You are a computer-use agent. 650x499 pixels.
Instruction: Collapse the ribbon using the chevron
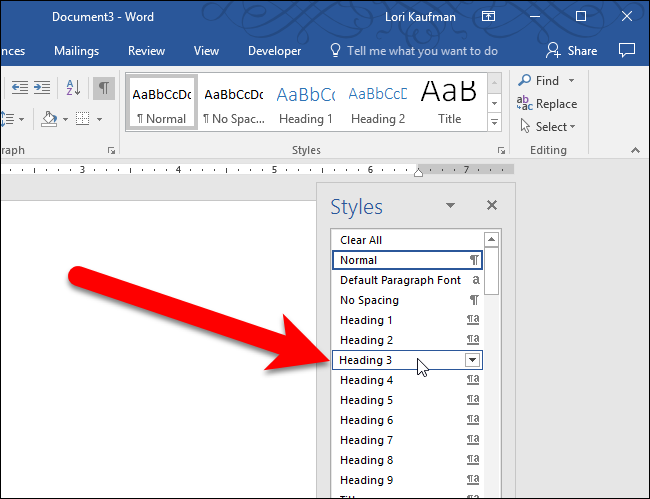point(634,150)
